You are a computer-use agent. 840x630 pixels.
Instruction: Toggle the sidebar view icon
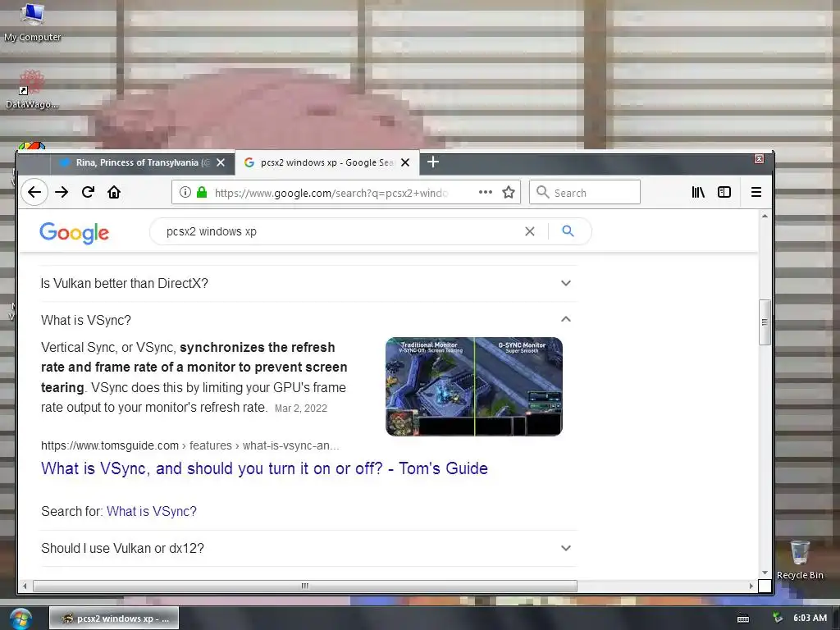click(724, 192)
